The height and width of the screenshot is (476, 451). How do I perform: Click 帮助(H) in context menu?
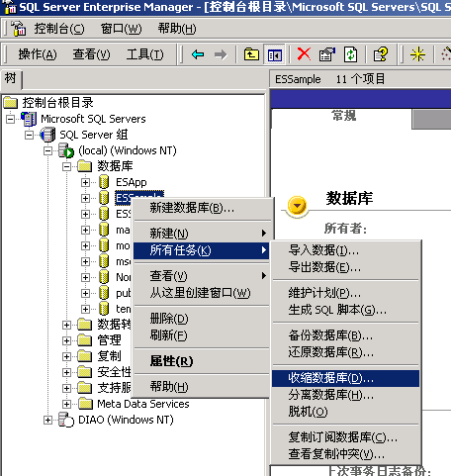(202, 386)
